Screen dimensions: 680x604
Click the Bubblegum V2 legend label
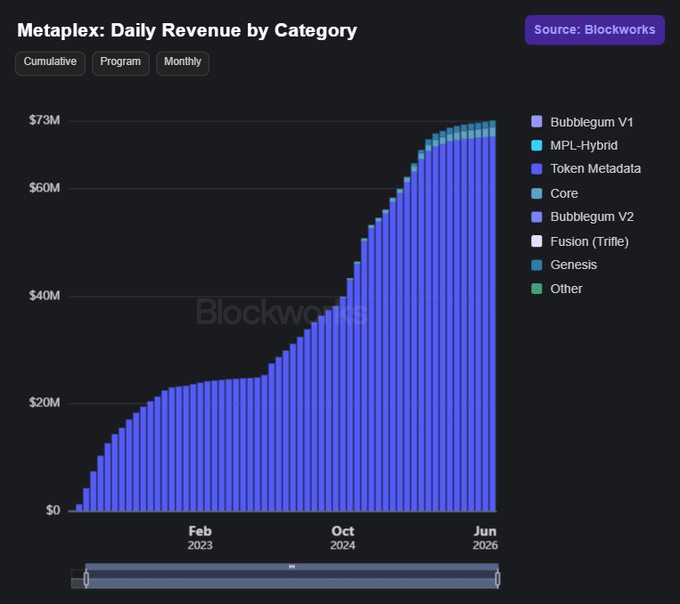pos(592,217)
